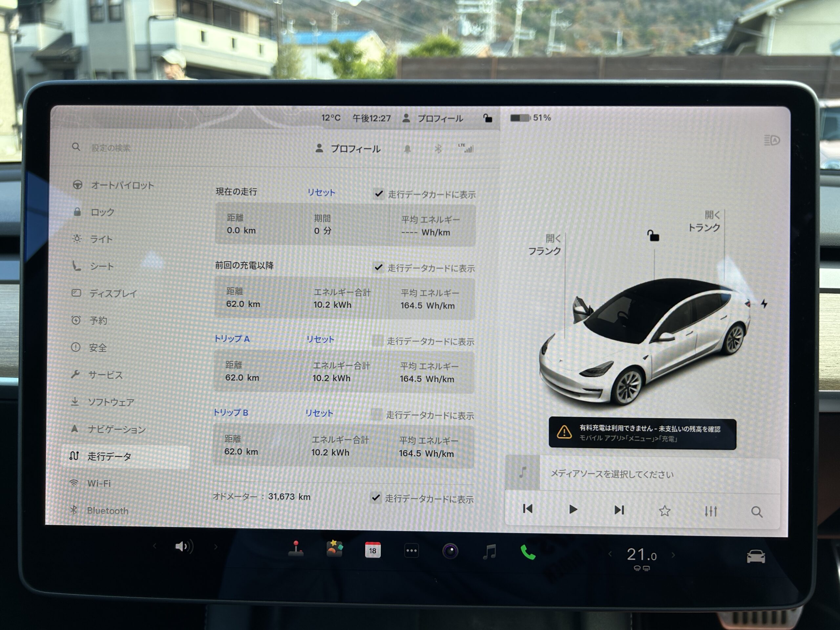Screen dimensions: 840x630
Task: Enable Trip B show-on-card checkbox
Action: click(x=376, y=414)
